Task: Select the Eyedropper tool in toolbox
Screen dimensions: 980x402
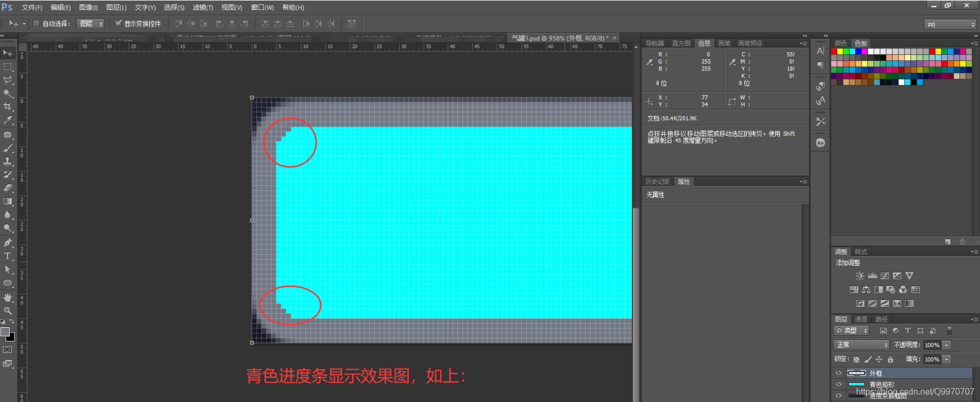Action: [8, 120]
